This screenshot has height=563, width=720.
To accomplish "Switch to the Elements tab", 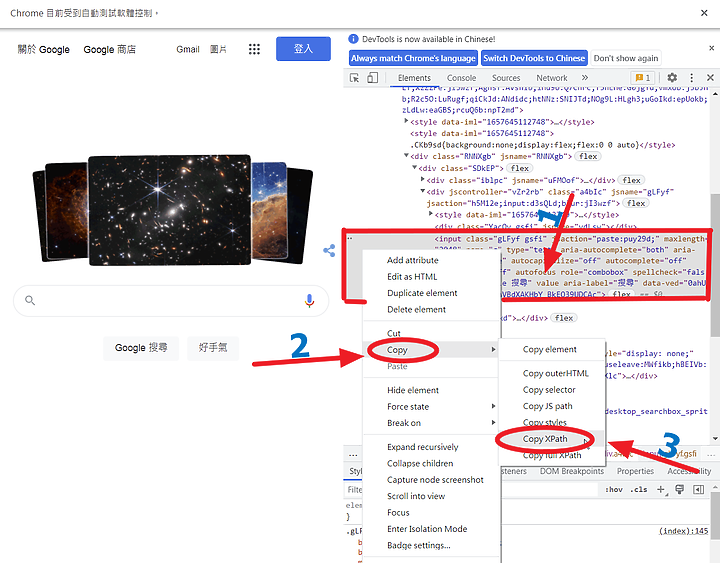I will [x=414, y=78].
